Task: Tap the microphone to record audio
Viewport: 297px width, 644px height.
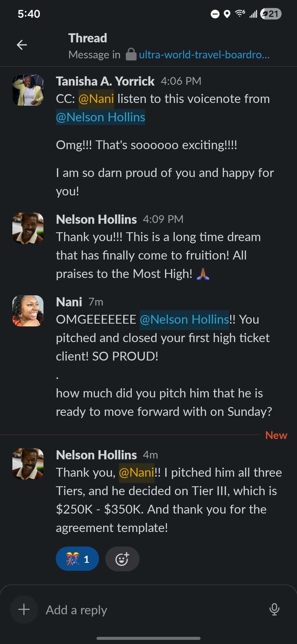Action: pyautogui.click(x=274, y=609)
